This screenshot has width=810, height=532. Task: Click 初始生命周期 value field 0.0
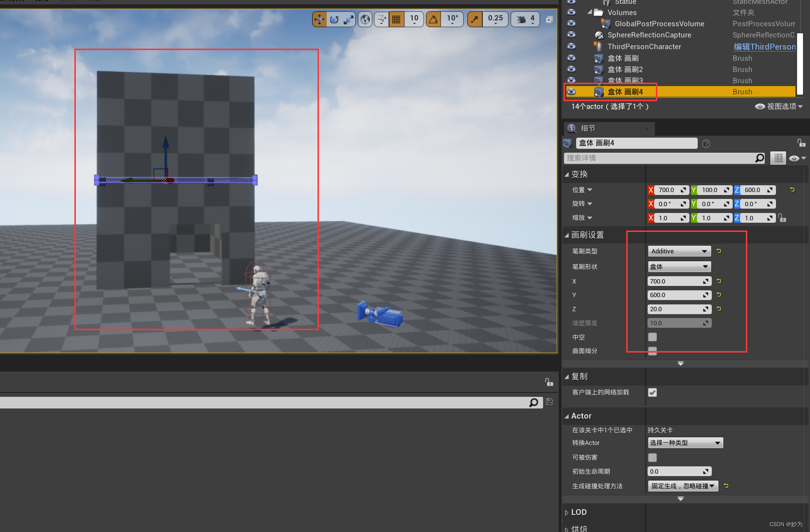[x=679, y=471]
